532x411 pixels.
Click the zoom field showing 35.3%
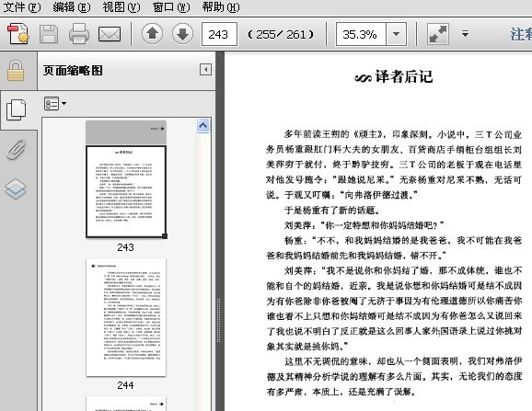pyautogui.click(x=361, y=34)
